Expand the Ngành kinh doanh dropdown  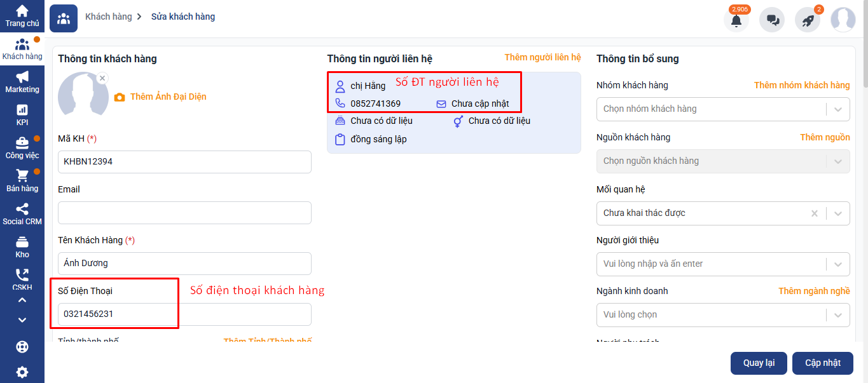pyautogui.click(x=838, y=315)
